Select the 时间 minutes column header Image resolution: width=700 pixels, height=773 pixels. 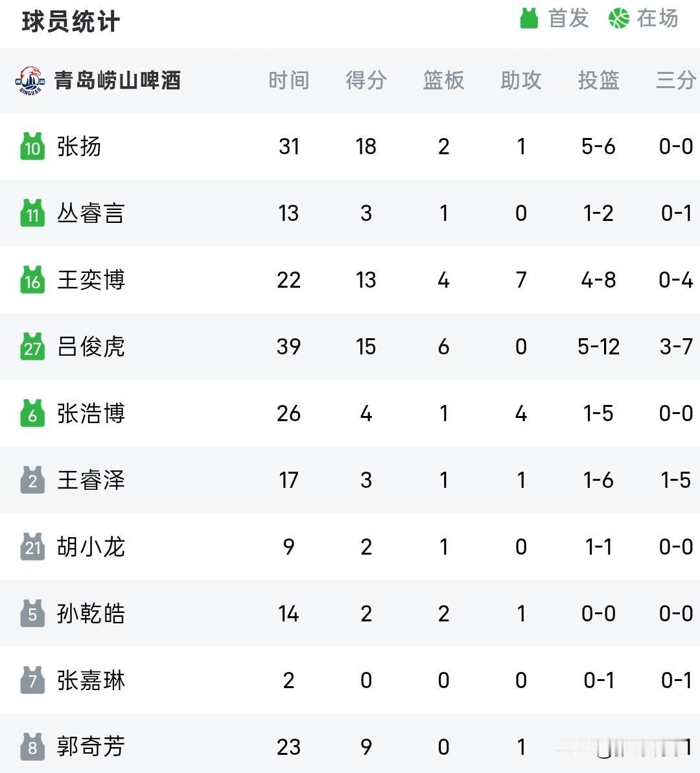pos(288,80)
